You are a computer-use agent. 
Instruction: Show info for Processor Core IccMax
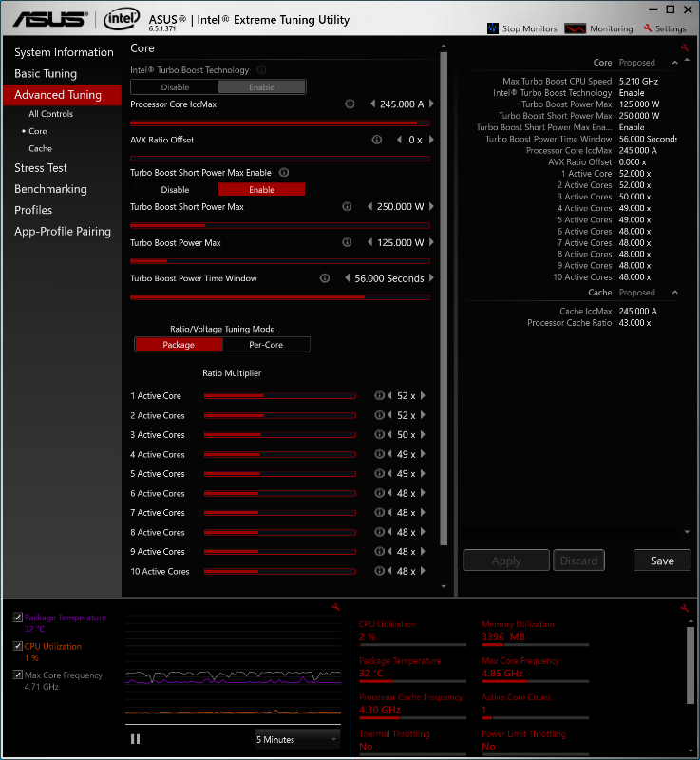(x=350, y=104)
